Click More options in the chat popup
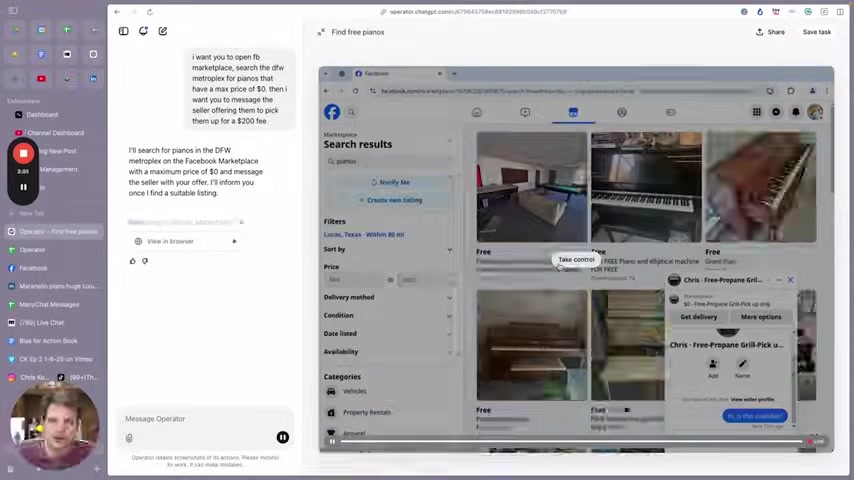The width and height of the screenshot is (854, 480). [761, 317]
